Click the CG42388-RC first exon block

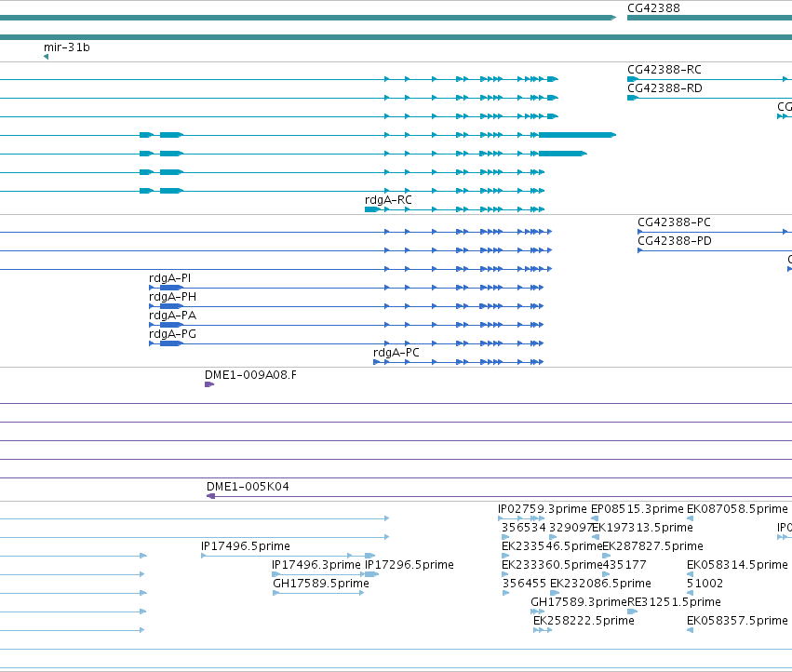632,79
